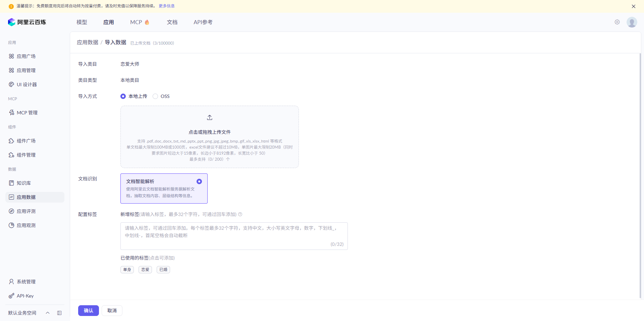Screen dimensions: 644x321
Task: Focus the tag input text area
Action: [x=234, y=236]
